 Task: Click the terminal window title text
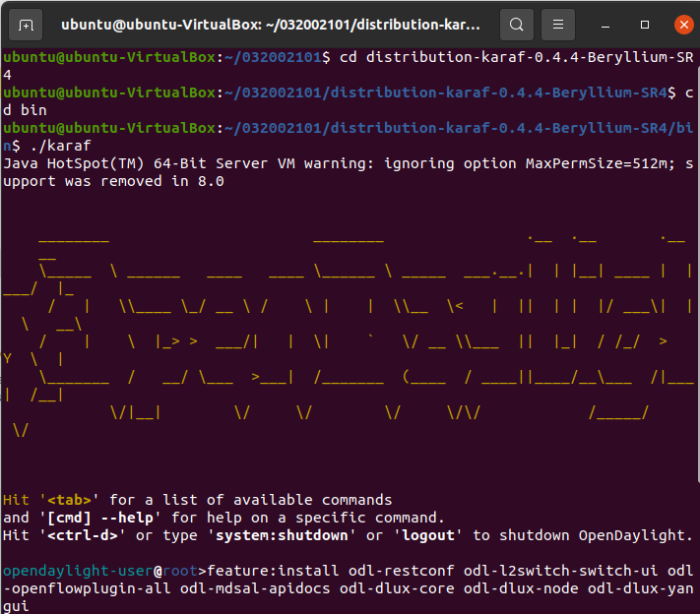271,25
